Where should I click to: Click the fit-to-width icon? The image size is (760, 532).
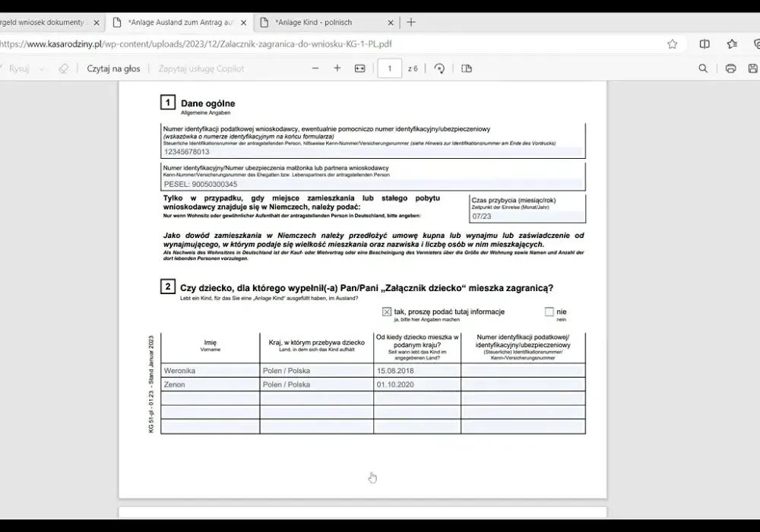click(359, 68)
